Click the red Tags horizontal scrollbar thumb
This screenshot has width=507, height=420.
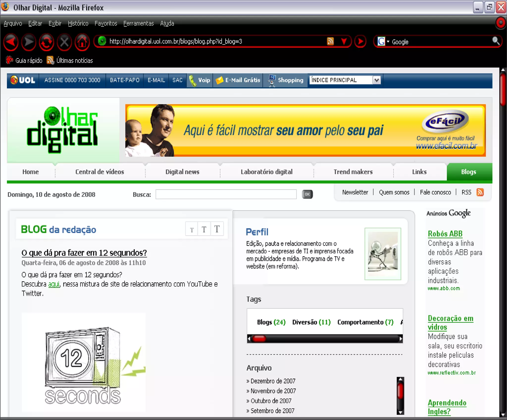(x=259, y=338)
